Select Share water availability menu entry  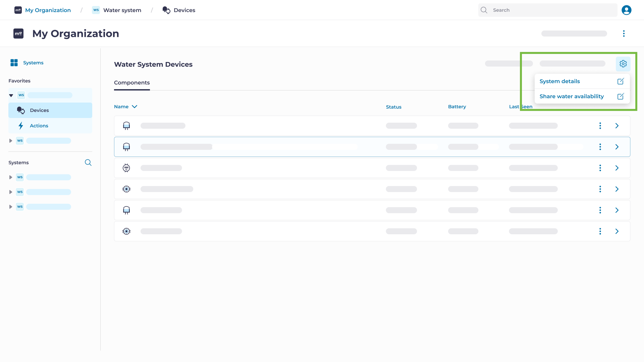coord(582,96)
